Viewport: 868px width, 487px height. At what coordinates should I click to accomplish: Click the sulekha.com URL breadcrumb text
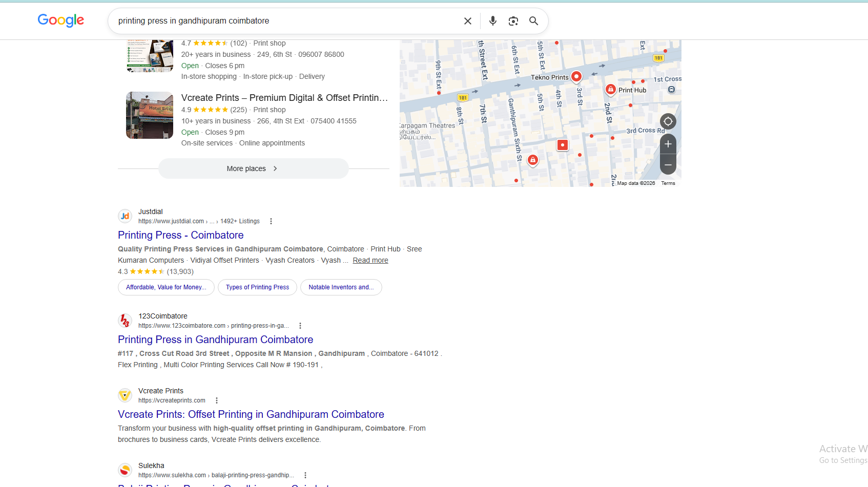point(216,475)
